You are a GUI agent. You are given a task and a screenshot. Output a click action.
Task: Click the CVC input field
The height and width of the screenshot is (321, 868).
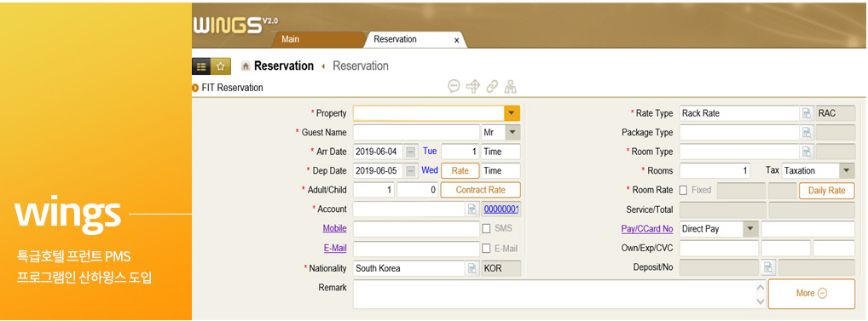(834, 248)
